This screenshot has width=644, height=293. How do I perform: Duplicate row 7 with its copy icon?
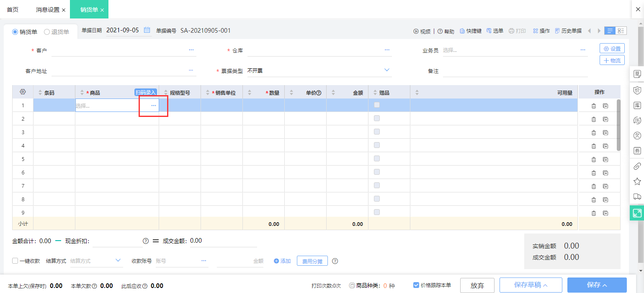point(605,187)
